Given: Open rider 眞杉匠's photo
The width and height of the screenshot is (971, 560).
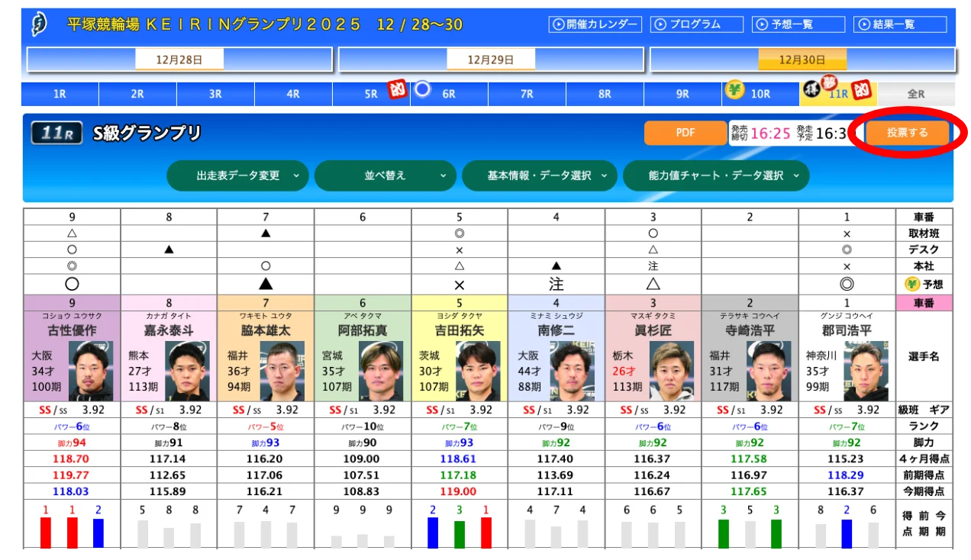Looking at the screenshot, I should (672, 371).
